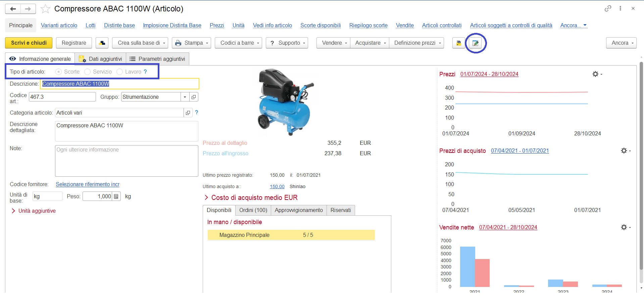This screenshot has width=644, height=296.
Task: Click the boxes icon next to Registrare
Action: point(102,43)
